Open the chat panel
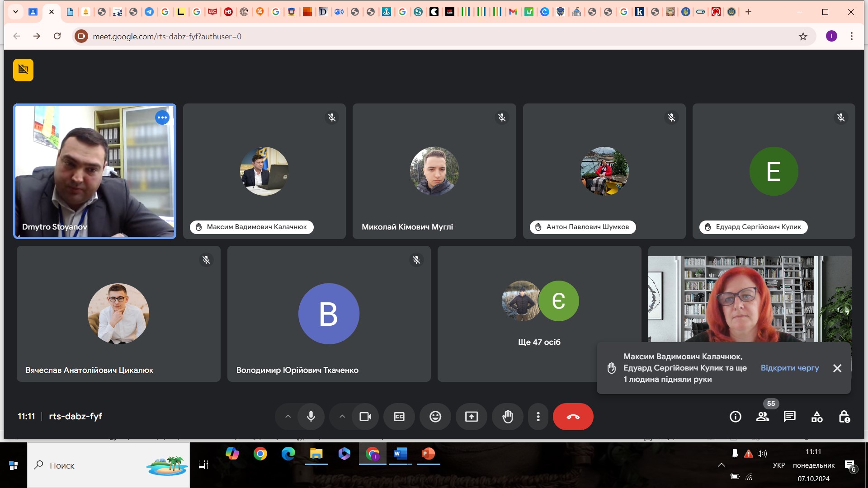Screen dimensions: 868x488 (x=790, y=417)
